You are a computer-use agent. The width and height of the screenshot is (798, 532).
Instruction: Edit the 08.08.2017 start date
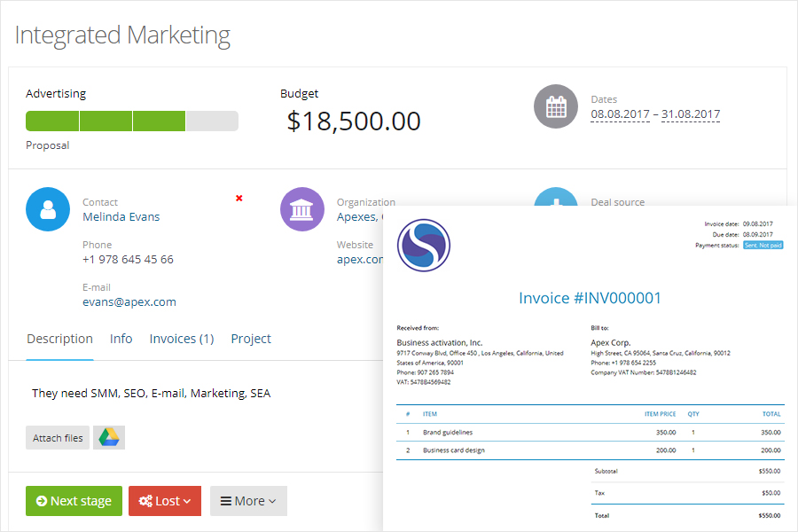click(x=620, y=114)
